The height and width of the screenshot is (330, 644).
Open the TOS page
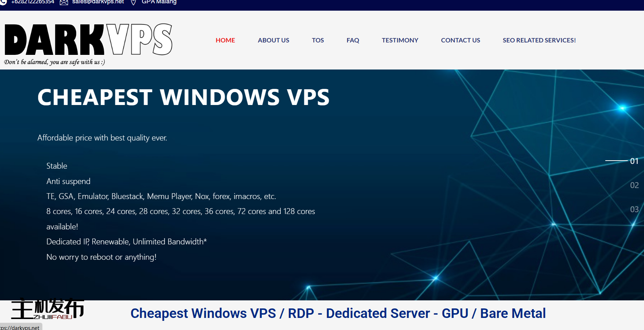pyautogui.click(x=318, y=40)
